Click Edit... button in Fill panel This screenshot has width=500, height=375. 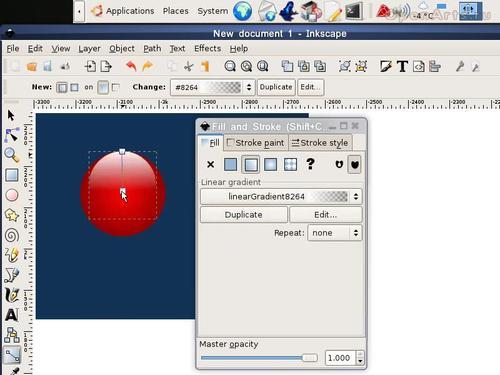326,215
